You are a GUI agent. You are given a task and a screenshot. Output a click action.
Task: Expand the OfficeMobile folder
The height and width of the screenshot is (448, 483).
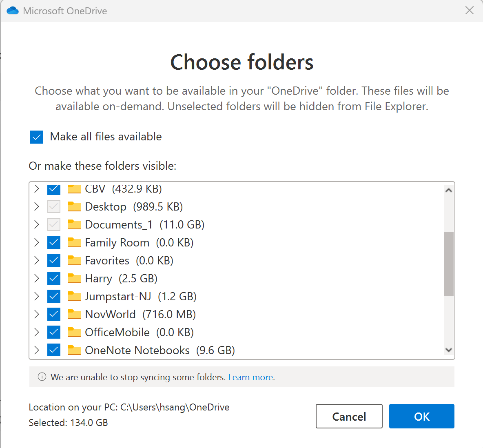37,332
